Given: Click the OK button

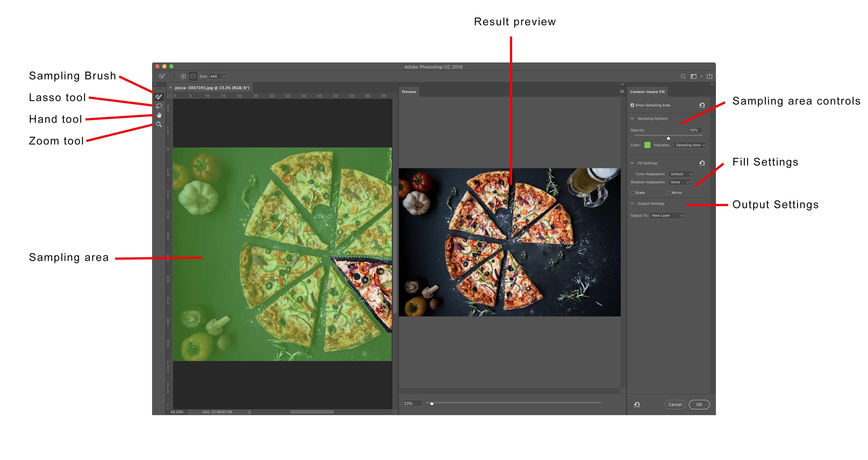Looking at the screenshot, I should [x=699, y=404].
